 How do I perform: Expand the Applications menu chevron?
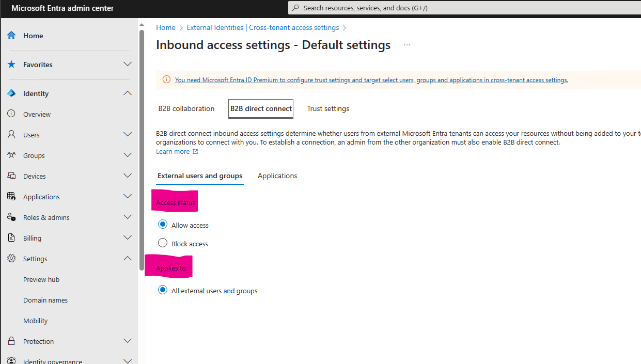pos(128,196)
